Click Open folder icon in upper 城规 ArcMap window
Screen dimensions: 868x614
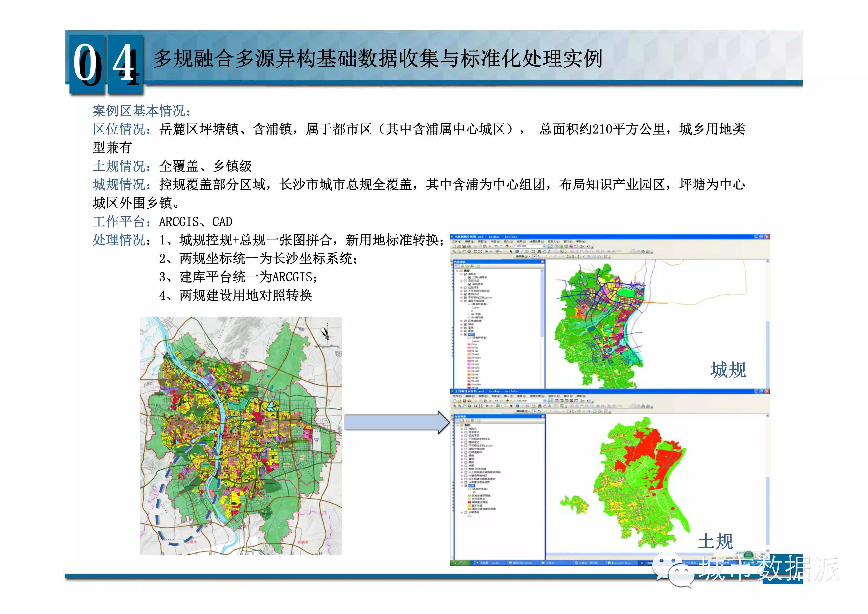[459, 246]
